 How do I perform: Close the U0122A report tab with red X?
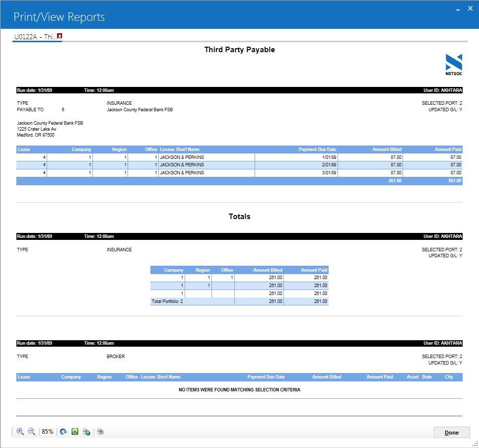click(60, 36)
